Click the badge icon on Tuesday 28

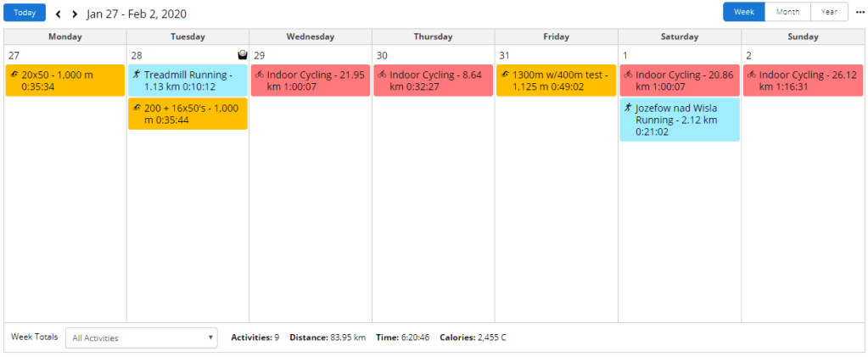(x=242, y=55)
